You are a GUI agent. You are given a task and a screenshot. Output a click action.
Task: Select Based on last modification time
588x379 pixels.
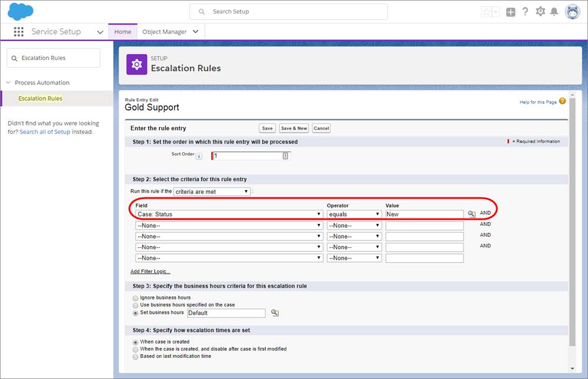pos(135,357)
